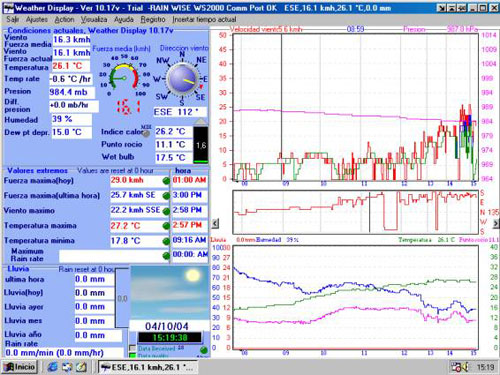Click green indicator for Maximum Rain rate
This screenshot has height=375, width=500.
(166, 256)
